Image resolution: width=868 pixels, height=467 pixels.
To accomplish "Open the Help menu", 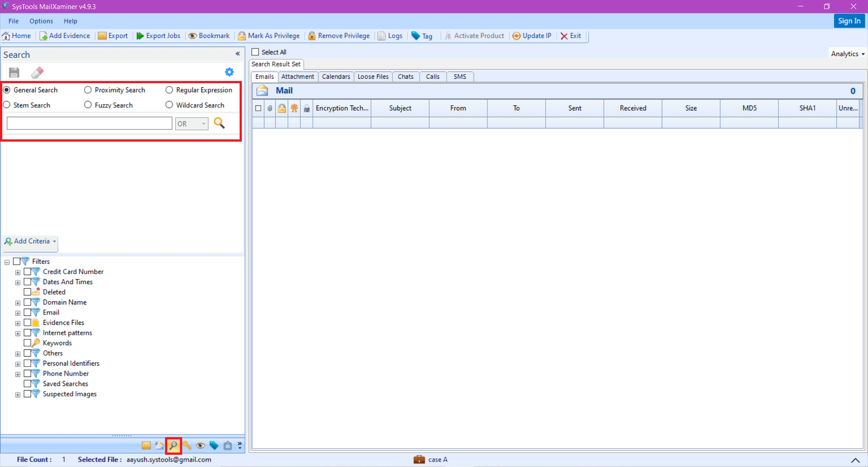I will [71, 21].
